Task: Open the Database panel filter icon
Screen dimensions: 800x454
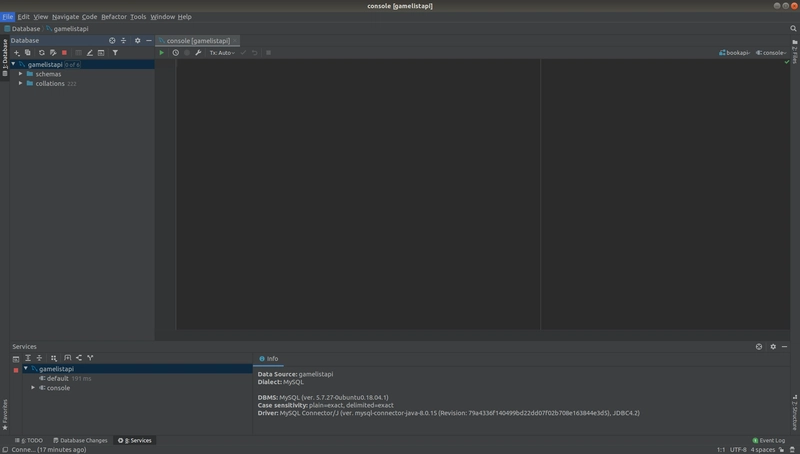Action: (x=115, y=53)
